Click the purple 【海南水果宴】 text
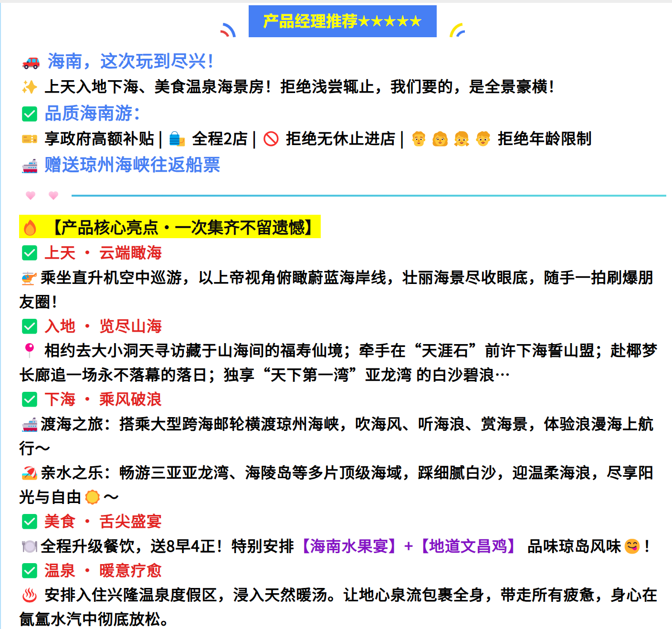The height and width of the screenshot is (629, 672). tap(348, 546)
